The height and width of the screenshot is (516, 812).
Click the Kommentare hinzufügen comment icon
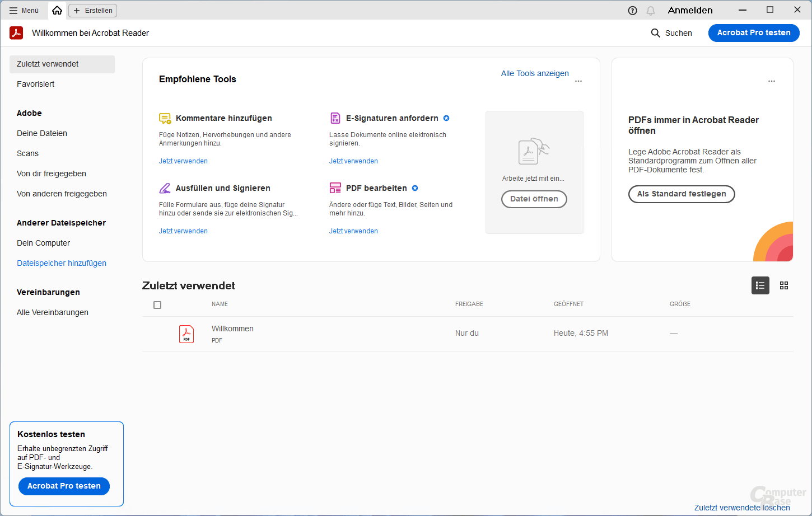click(165, 118)
